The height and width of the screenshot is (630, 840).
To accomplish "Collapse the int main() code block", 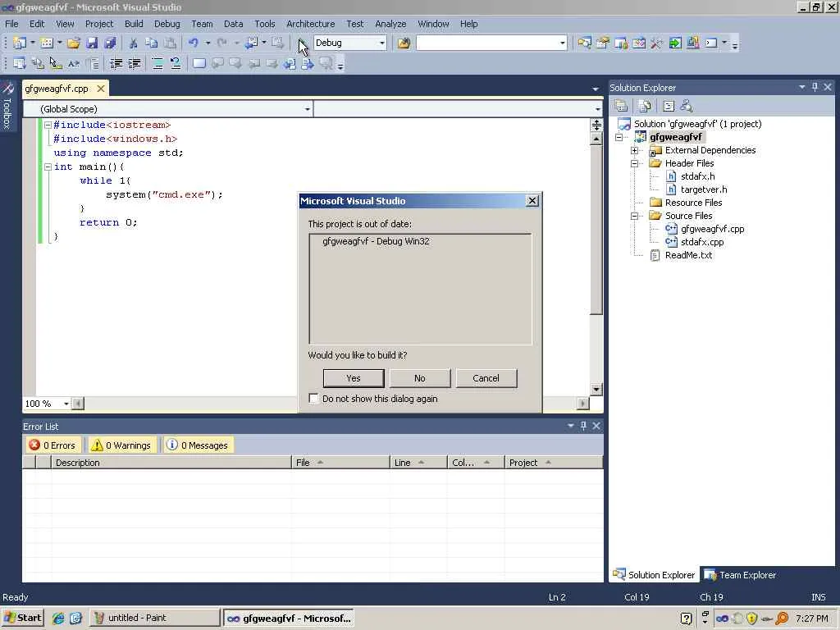I will pyautogui.click(x=48, y=167).
